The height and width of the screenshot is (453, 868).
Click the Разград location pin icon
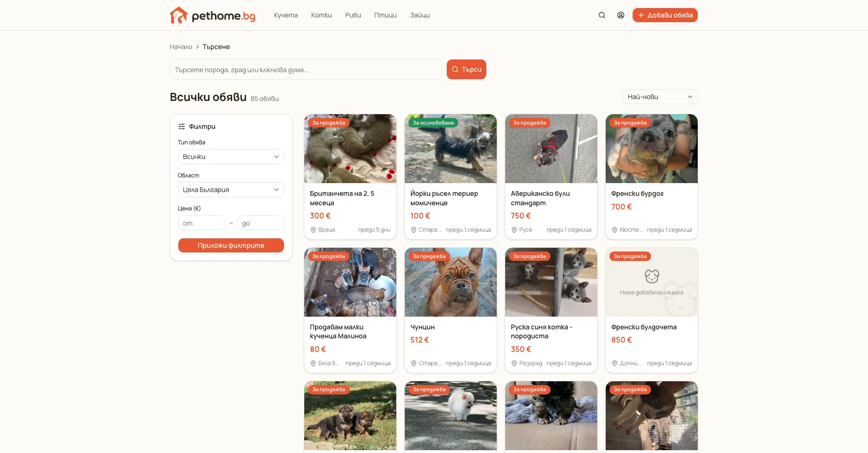[514, 363]
